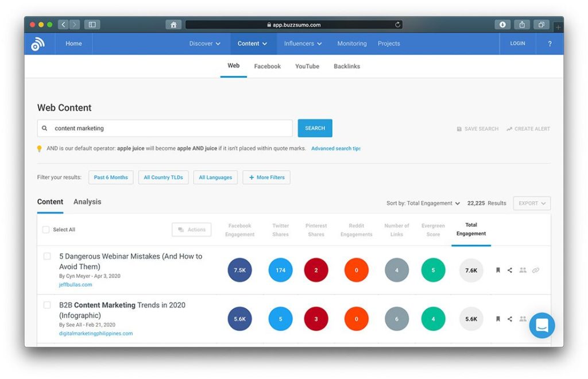Open the help question mark icon
The image size is (588, 379).
tap(550, 44)
